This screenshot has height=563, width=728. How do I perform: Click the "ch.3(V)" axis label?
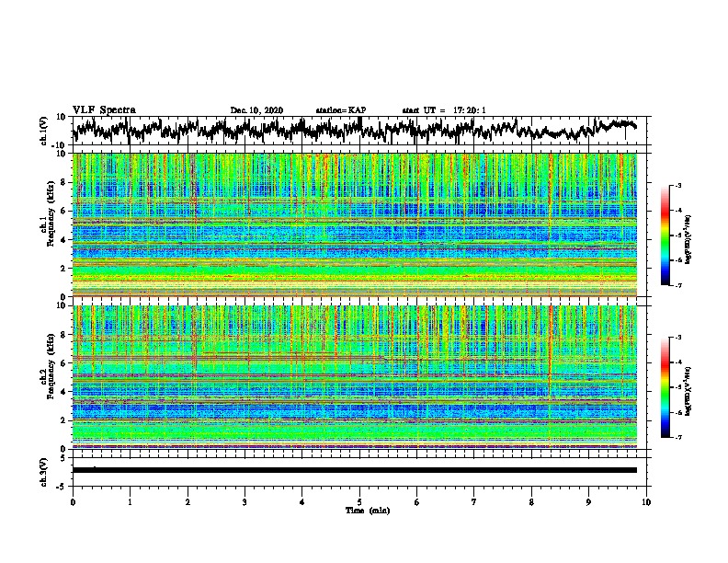[x=44, y=472]
